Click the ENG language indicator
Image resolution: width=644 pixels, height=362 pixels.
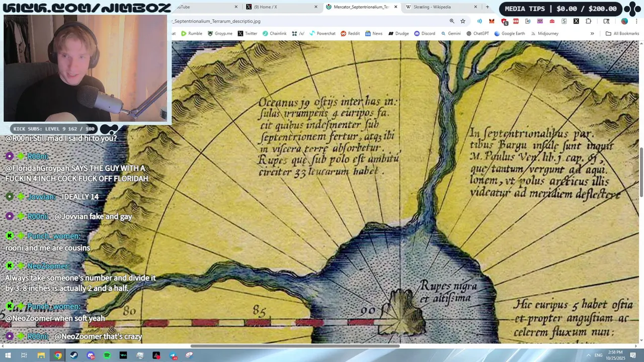(599, 355)
